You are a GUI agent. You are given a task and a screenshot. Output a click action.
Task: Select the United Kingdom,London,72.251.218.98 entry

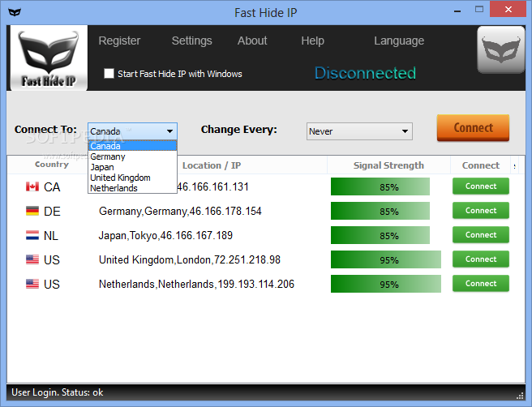click(190, 259)
